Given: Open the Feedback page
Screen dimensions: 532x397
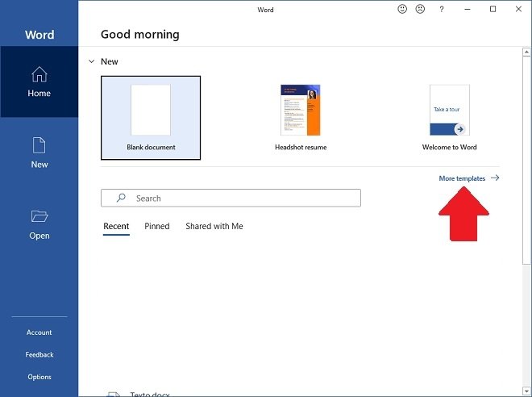Looking at the screenshot, I should pyautogui.click(x=39, y=355).
